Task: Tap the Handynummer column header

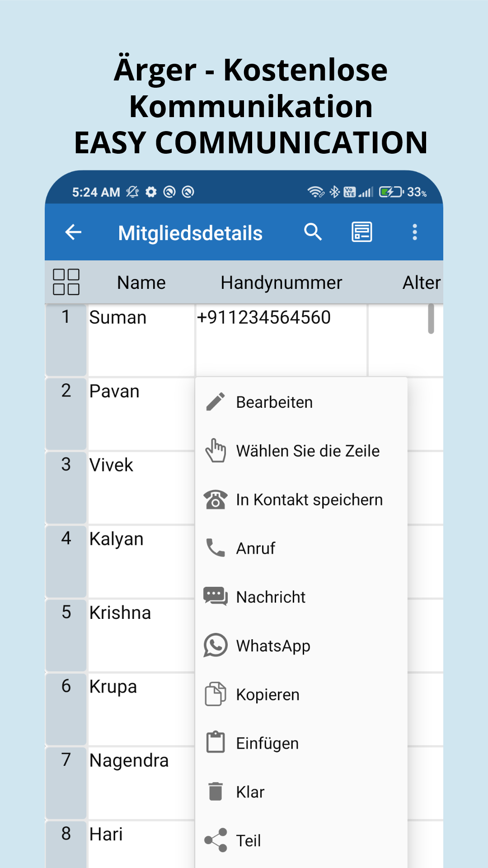Action: coord(281,283)
